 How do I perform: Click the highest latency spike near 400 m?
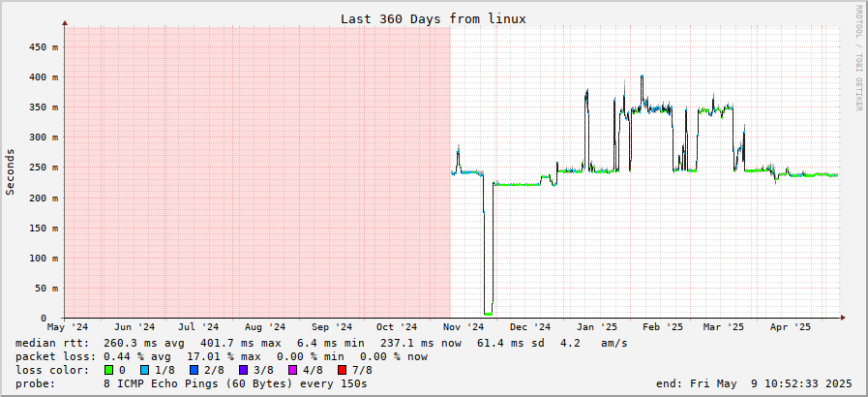pyautogui.click(x=642, y=76)
